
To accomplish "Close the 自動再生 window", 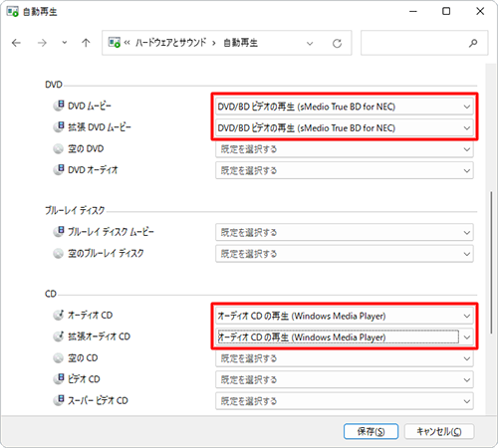I will point(480,11).
